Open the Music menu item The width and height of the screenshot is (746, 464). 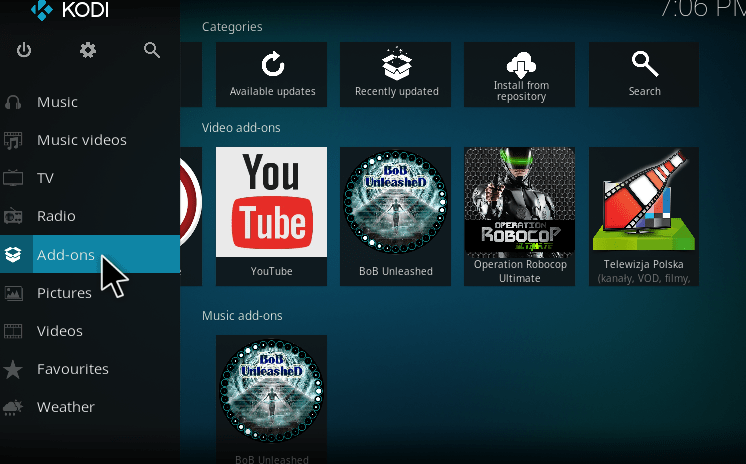point(57,102)
